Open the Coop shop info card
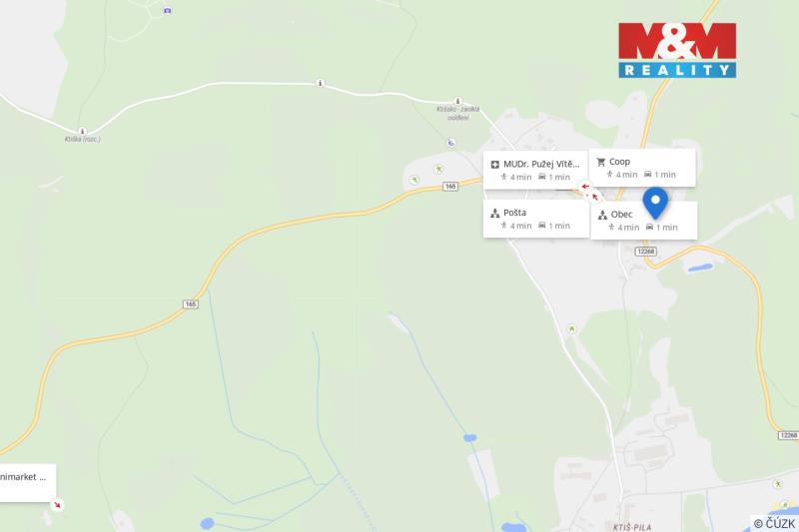799x532 pixels. coord(642,168)
